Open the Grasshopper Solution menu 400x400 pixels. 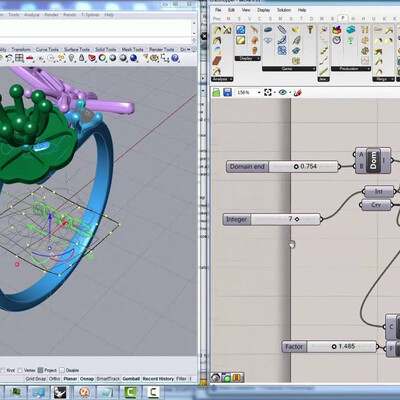(x=284, y=10)
